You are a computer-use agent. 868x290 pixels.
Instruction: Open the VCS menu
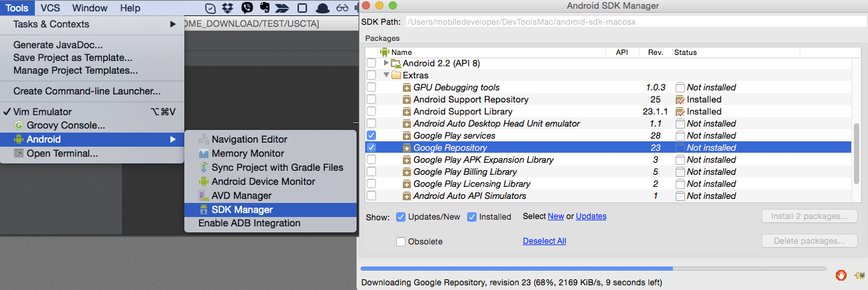pos(50,8)
